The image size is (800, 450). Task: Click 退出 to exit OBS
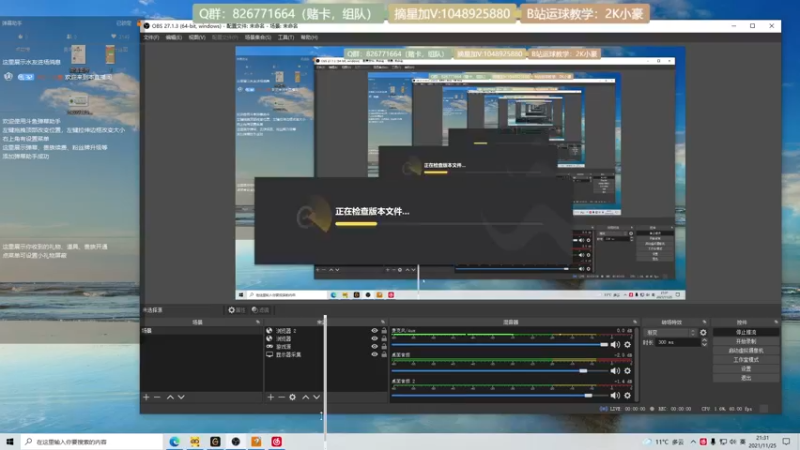pyautogui.click(x=746, y=378)
